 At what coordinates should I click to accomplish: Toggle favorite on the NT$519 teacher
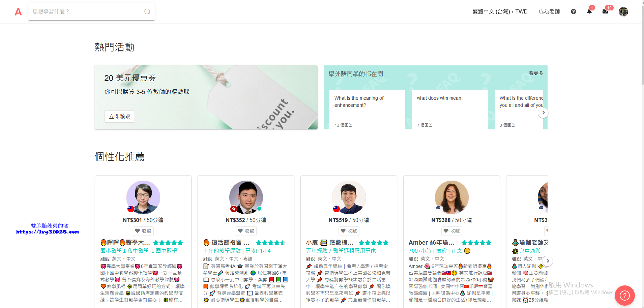(349, 231)
